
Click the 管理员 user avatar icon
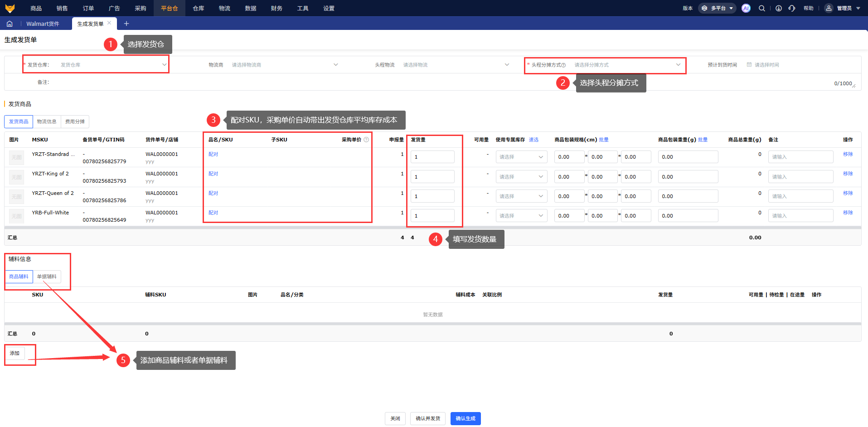[829, 8]
